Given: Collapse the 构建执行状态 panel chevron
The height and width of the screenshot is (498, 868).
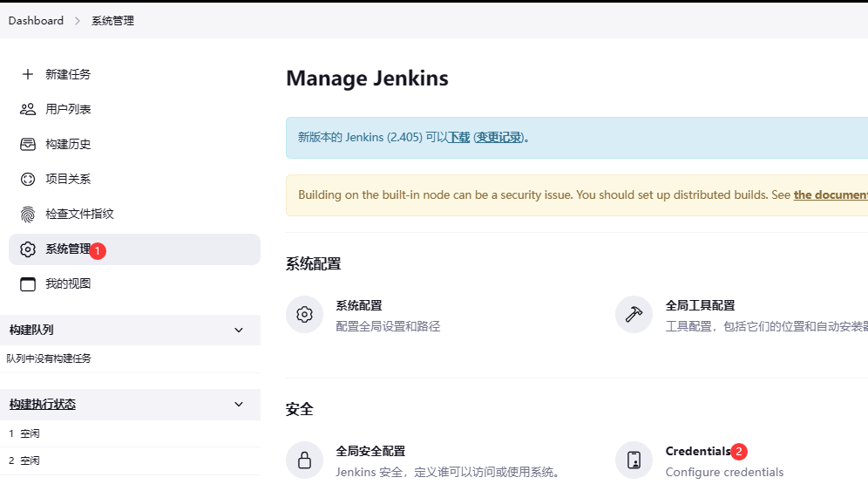Looking at the screenshot, I should coord(239,405).
